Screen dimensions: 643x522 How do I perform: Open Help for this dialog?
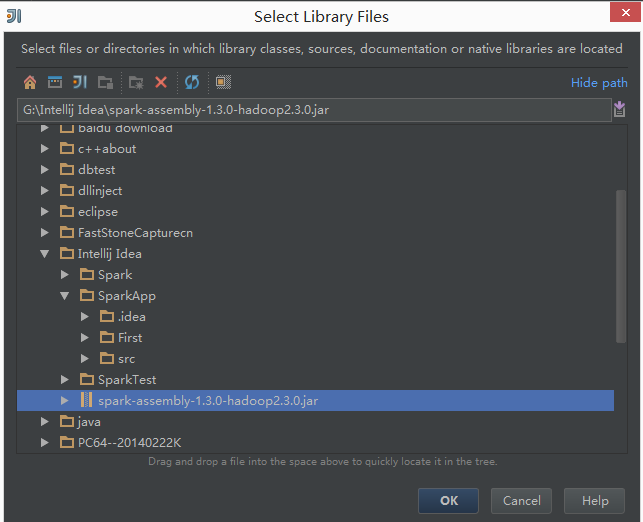click(x=595, y=501)
